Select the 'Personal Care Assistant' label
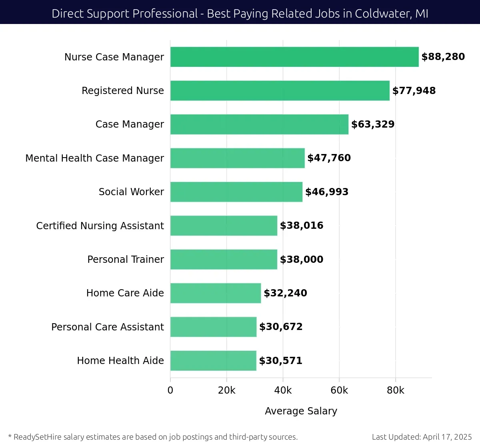 pyautogui.click(x=108, y=327)
